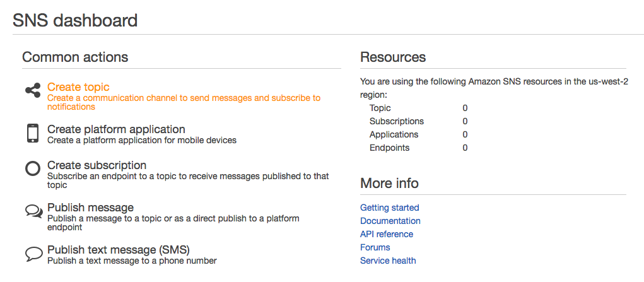Viewport: 644px width, 282px height.
Task: Click the Endpoints resource label
Action: click(x=389, y=148)
